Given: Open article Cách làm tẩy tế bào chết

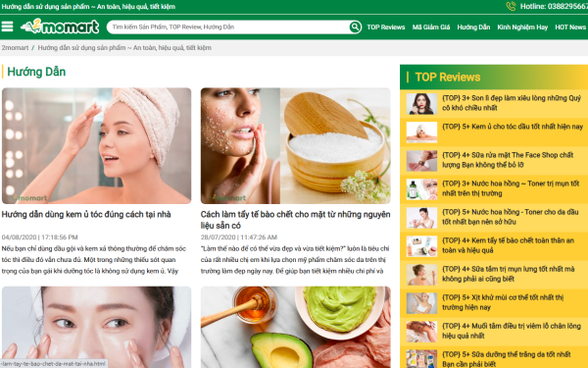Looking at the screenshot, I should pyautogui.click(x=296, y=220).
